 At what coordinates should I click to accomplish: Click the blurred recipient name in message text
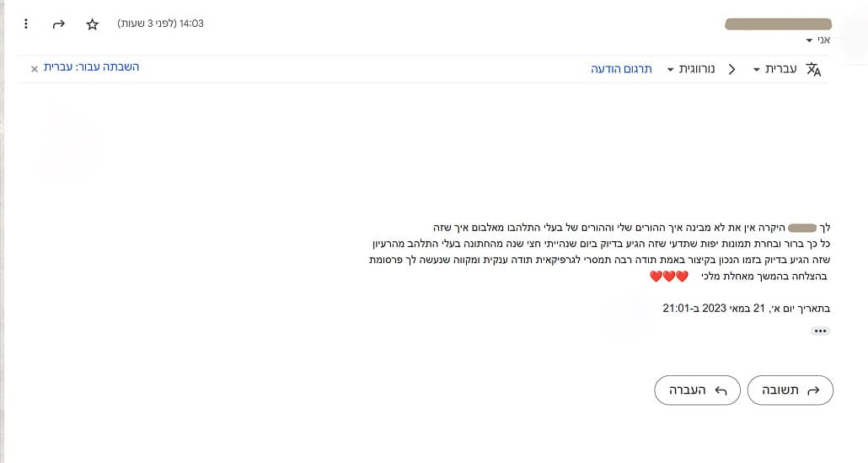(802, 228)
